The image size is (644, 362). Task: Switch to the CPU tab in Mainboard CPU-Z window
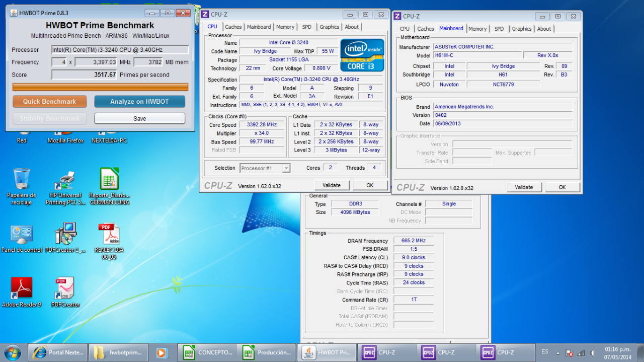click(405, 29)
